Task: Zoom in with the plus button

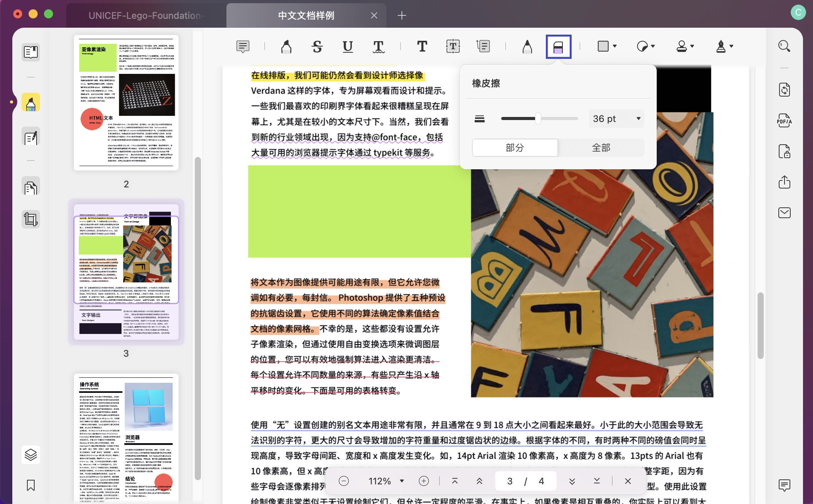Action: [423, 481]
